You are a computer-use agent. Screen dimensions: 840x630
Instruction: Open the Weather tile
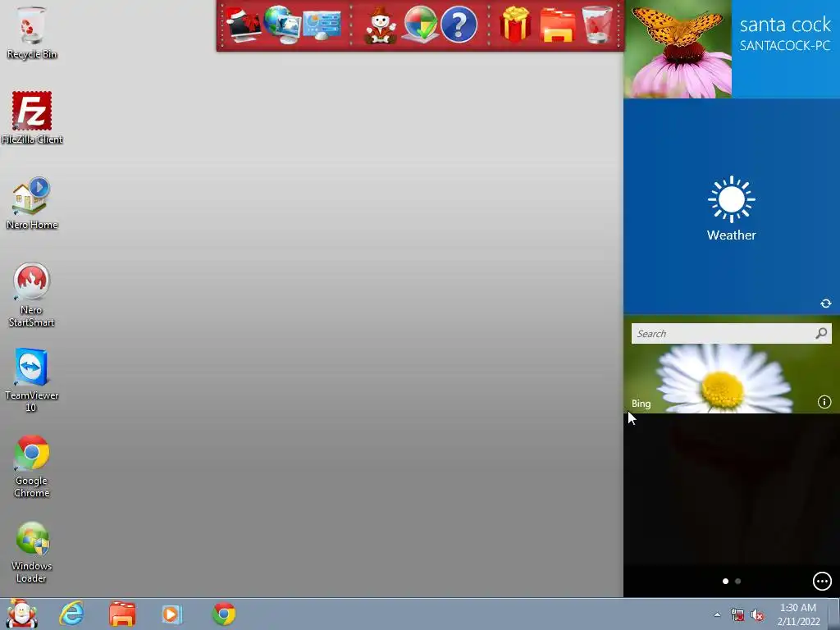tap(731, 206)
